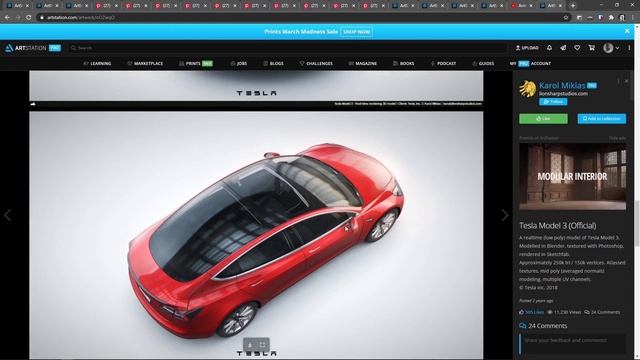640x360 pixels.
Task: Open the Modular Interior ad thumbnail
Action: (x=573, y=176)
